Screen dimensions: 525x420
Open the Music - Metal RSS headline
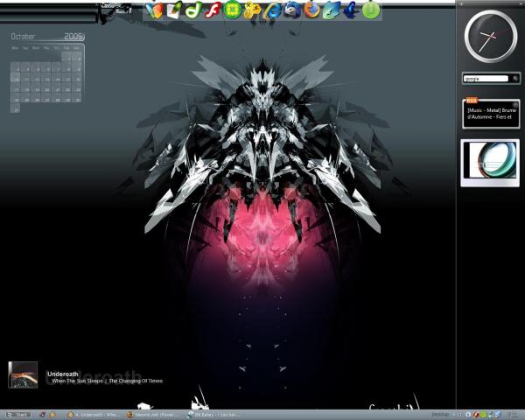tap(491, 114)
